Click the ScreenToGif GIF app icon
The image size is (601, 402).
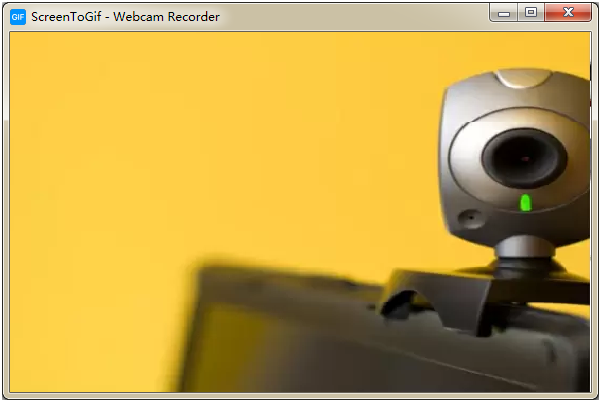[18, 17]
